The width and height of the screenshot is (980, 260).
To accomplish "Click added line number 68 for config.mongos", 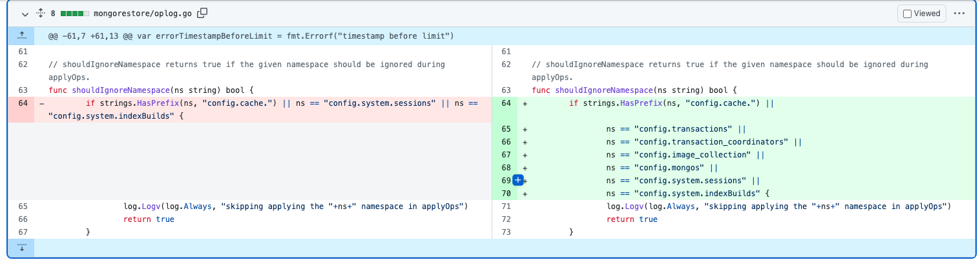I will (506, 168).
